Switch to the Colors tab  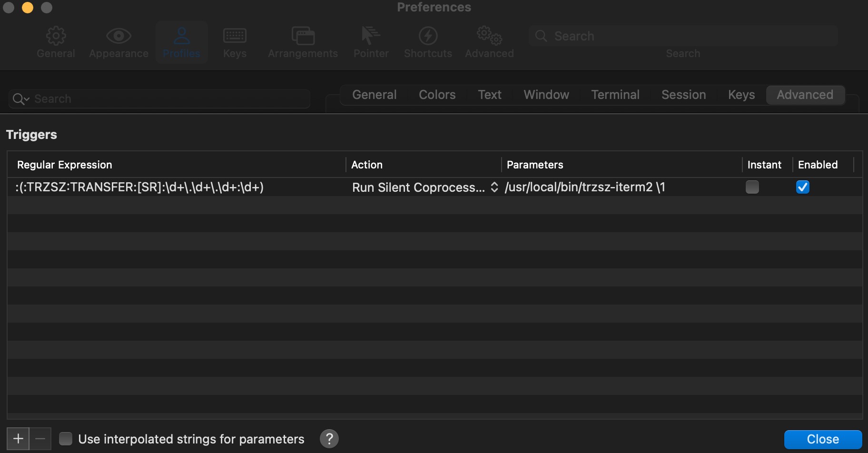coord(436,95)
